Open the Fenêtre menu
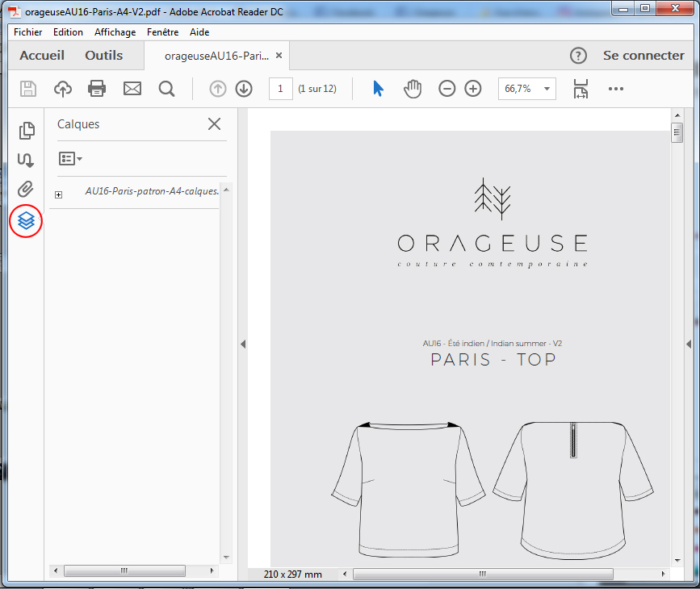 point(162,32)
